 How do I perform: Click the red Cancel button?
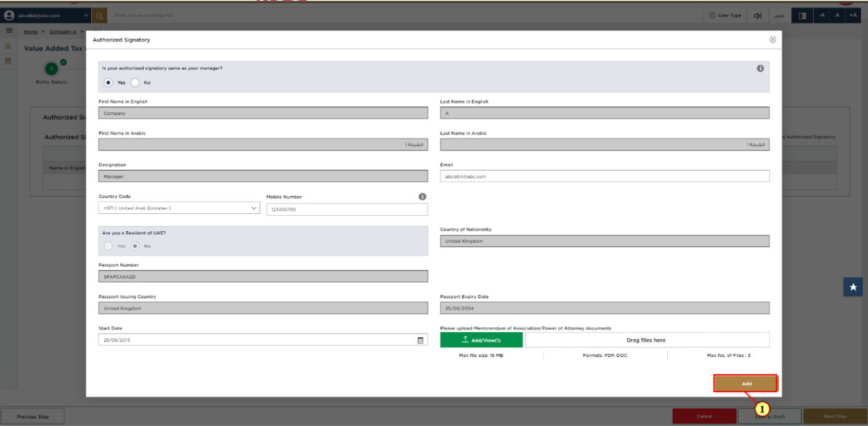(704, 417)
